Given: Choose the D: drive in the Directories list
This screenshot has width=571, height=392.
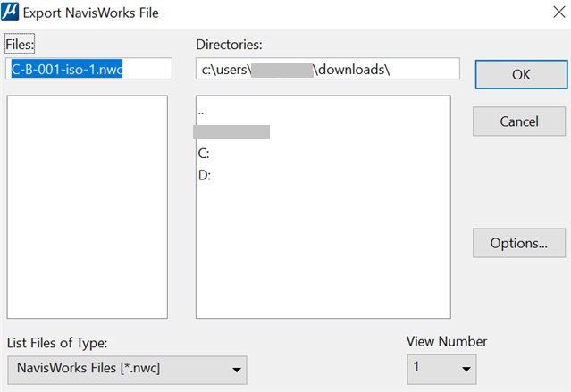Looking at the screenshot, I should tap(204, 175).
